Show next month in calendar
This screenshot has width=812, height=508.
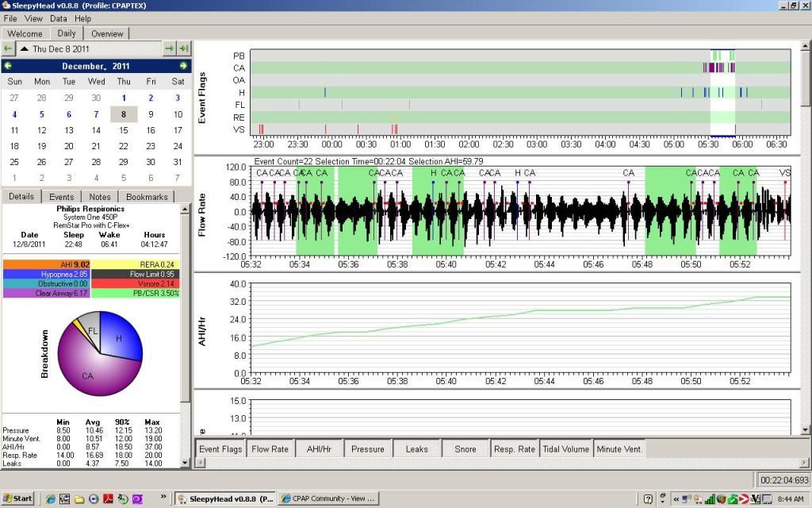(183, 66)
